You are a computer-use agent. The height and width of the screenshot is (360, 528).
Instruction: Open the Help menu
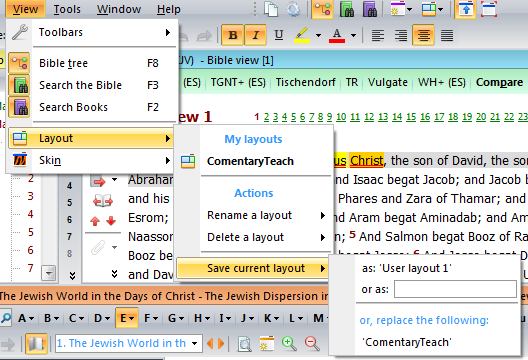click(168, 9)
